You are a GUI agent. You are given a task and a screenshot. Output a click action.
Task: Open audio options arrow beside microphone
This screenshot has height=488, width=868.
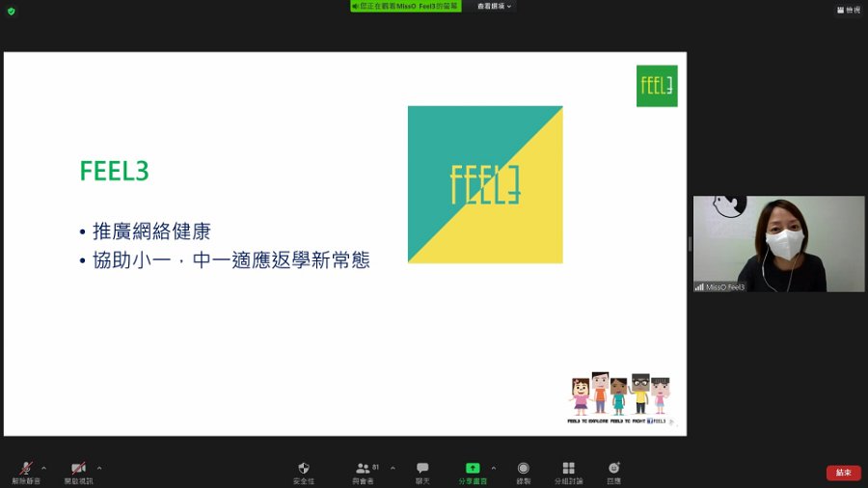(44, 468)
